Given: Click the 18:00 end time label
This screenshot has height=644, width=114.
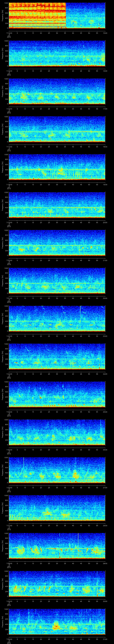Looking at the screenshot, I should coord(105,147).
